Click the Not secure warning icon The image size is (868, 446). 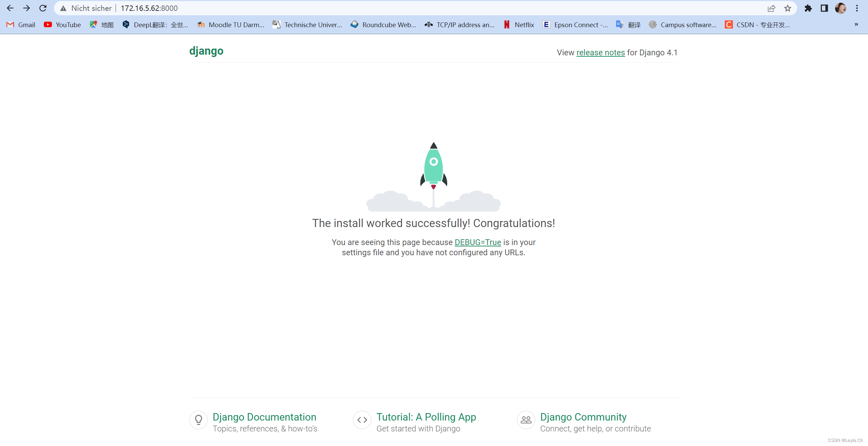click(63, 8)
